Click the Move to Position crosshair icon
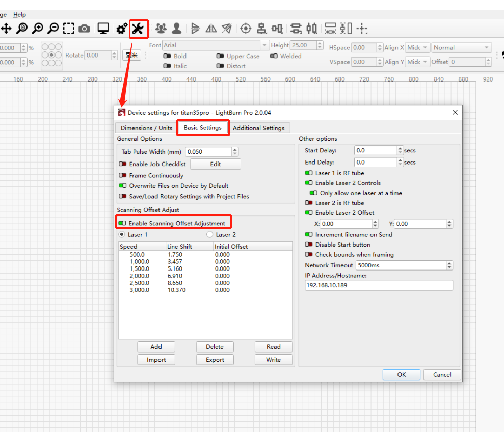Viewport: 504px width, 432px height. tap(362, 29)
